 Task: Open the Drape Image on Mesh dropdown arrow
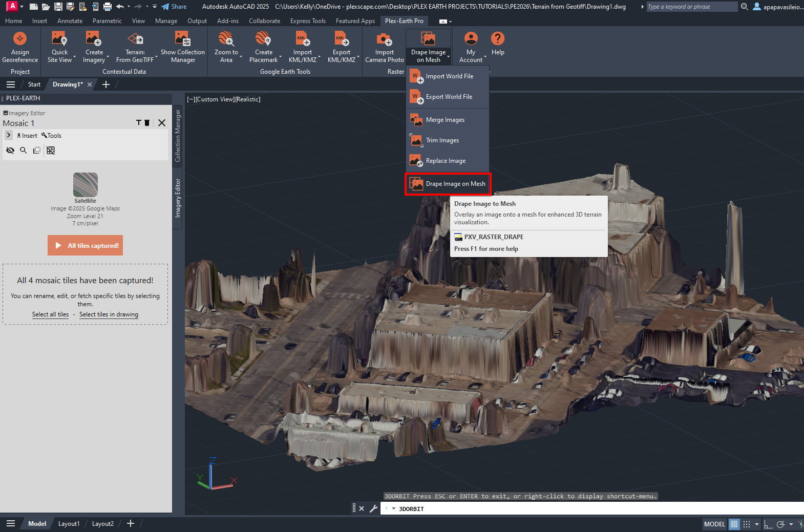click(x=448, y=56)
